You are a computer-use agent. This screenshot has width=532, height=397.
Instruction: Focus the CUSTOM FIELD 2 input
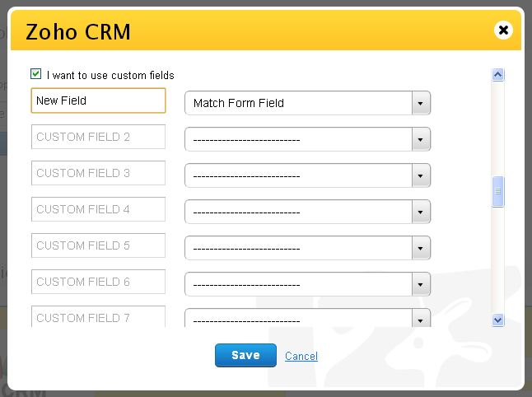98,137
